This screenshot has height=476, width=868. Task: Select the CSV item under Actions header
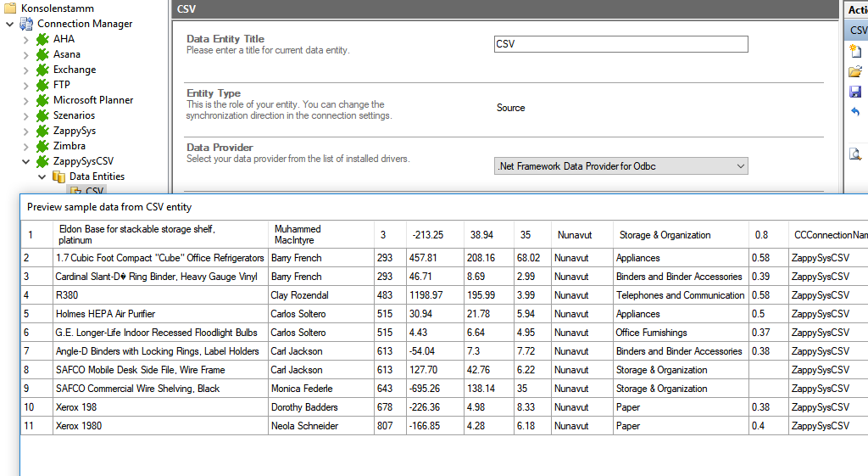tap(859, 31)
